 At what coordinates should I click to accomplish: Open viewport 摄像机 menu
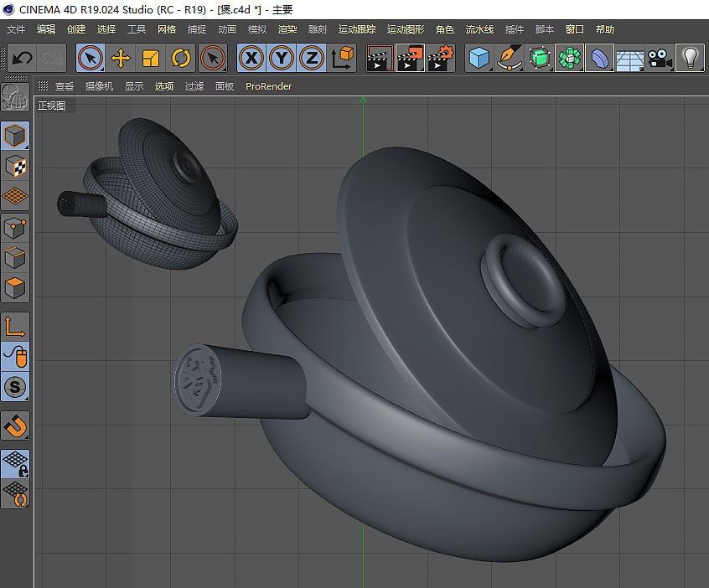click(99, 86)
